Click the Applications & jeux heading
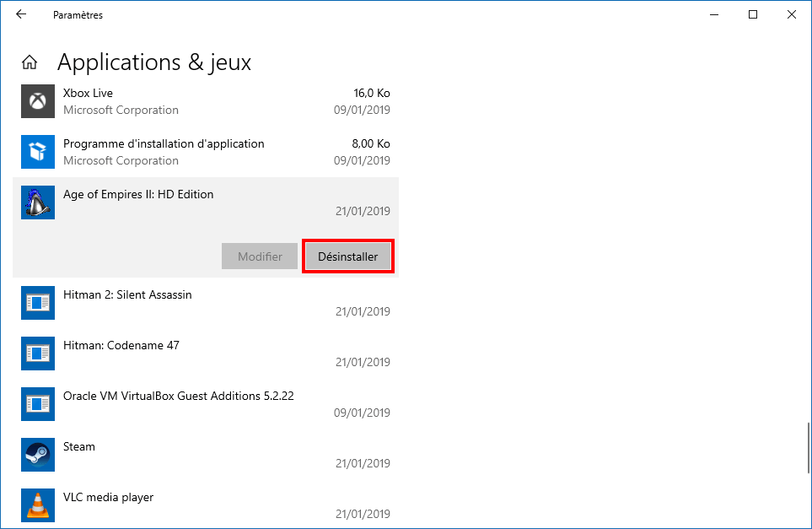The height and width of the screenshot is (529, 812). tap(154, 62)
